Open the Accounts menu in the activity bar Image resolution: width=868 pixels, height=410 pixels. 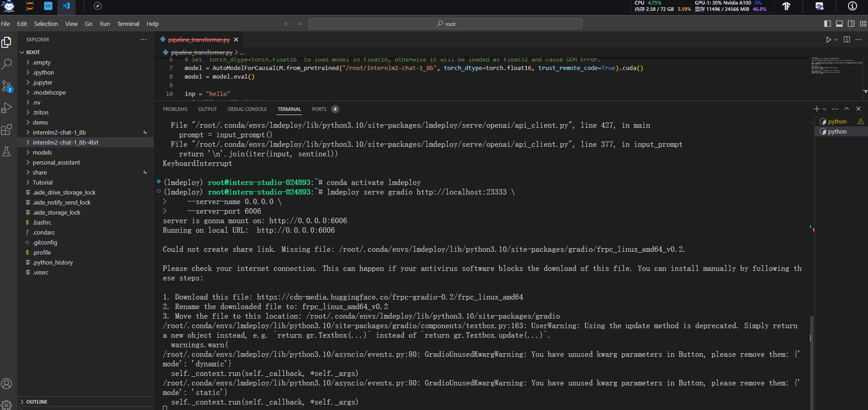[7, 384]
